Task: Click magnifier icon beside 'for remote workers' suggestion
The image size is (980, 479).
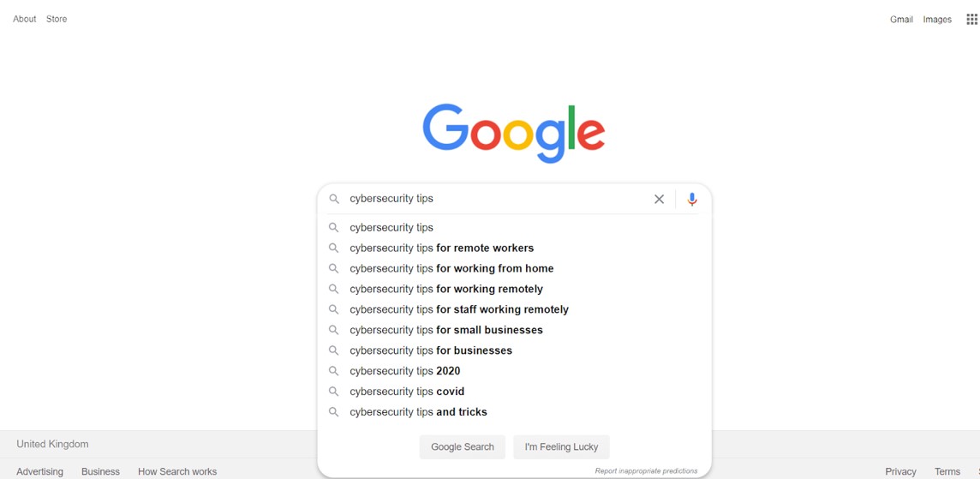Action: pyautogui.click(x=334, y=248)
